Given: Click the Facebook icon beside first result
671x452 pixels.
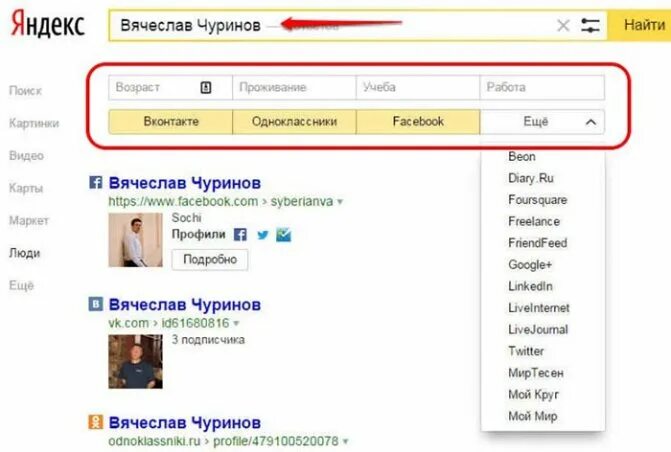Looking at the screenshot, I should coord(95,182).
